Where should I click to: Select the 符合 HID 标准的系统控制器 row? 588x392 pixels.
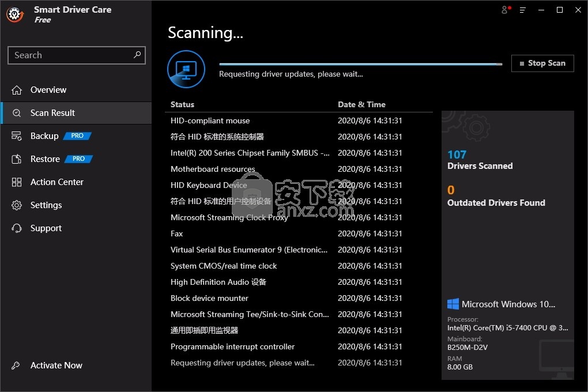coord(299,137)
